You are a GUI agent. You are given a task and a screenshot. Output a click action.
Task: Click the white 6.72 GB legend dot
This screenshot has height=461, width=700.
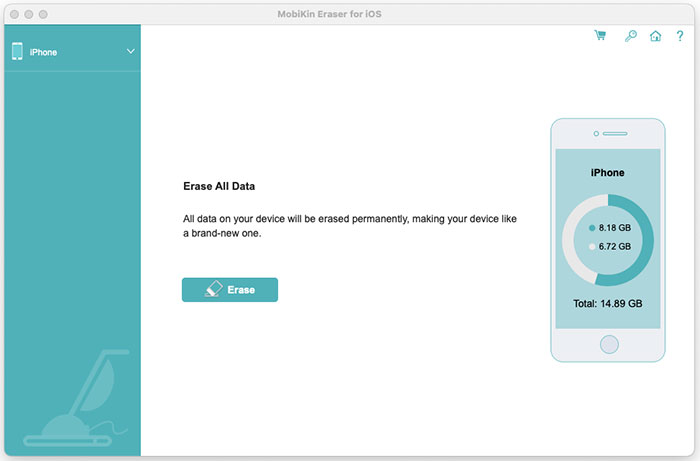click(x=592, y=245)
